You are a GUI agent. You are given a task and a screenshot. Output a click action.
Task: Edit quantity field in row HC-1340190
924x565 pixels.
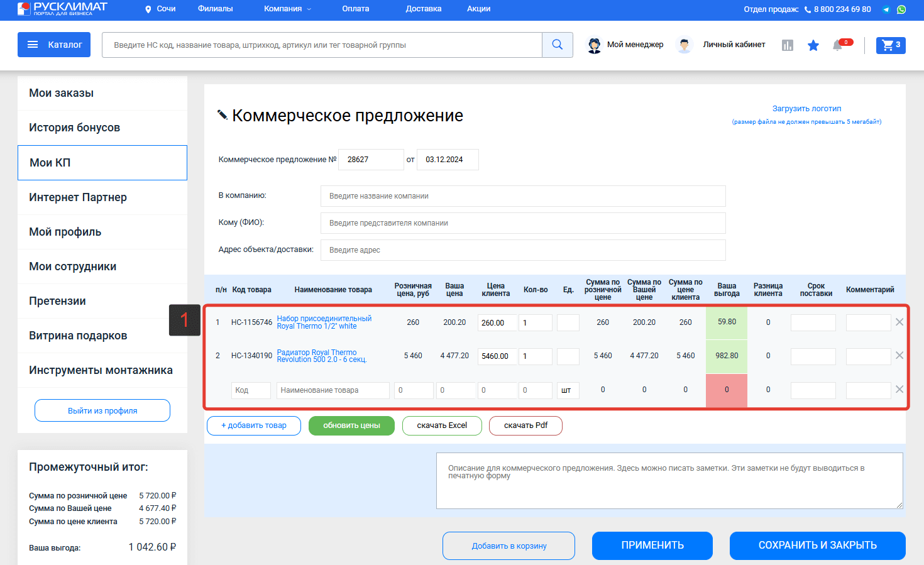point(536,356)
